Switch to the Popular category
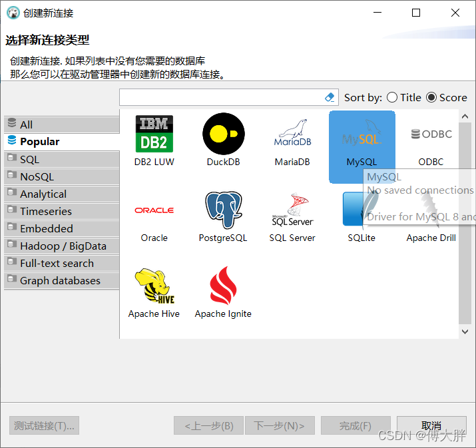476x448 pixels. (x=62, y=141)
